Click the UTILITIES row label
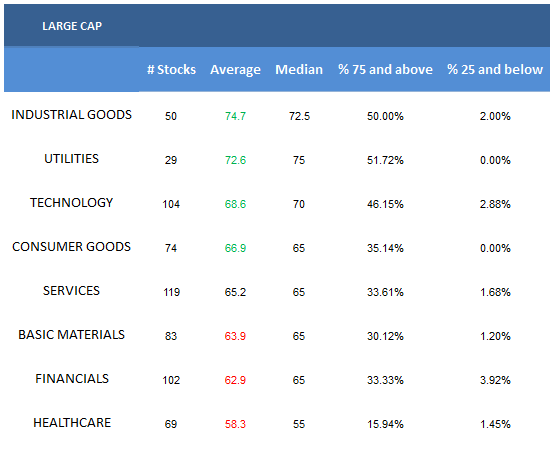This screenshot has height=449, width=556. (x=71, y=159)
